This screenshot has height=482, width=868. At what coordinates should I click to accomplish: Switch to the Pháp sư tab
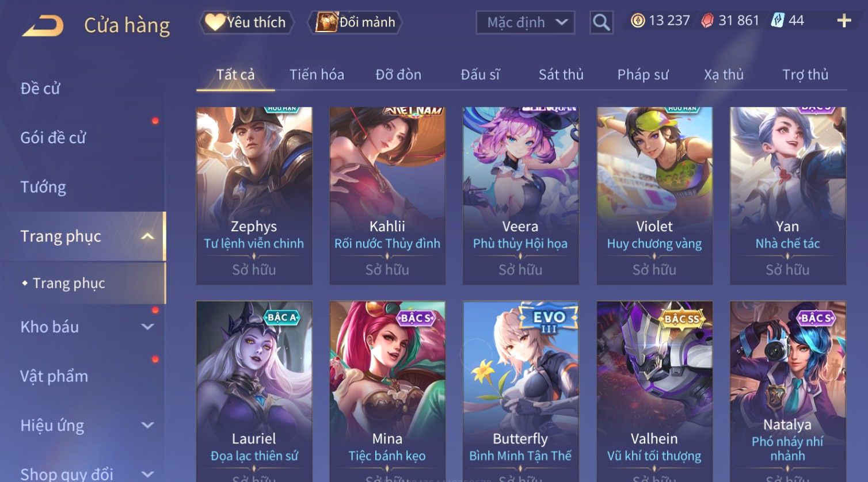click(643, 75)
